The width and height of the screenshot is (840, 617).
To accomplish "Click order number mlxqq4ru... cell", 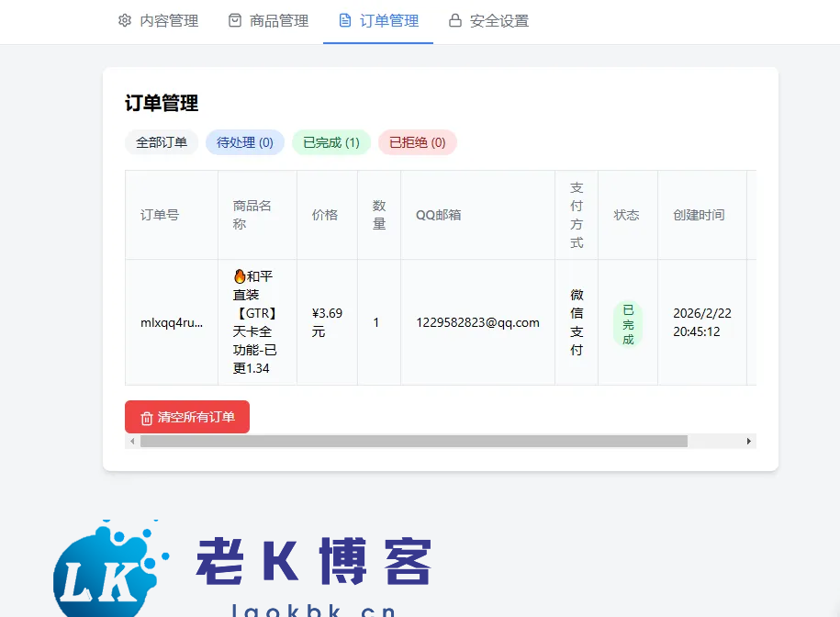I will [172, 322].
